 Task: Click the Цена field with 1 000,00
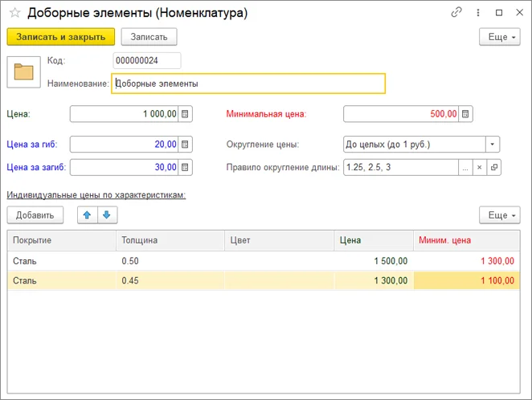[x=125, y=114]
